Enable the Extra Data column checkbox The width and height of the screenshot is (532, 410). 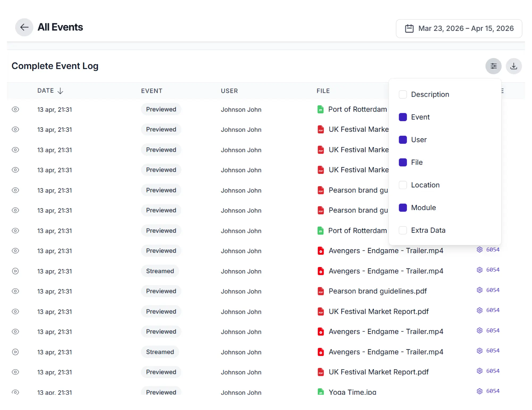[x=403, y=230]
